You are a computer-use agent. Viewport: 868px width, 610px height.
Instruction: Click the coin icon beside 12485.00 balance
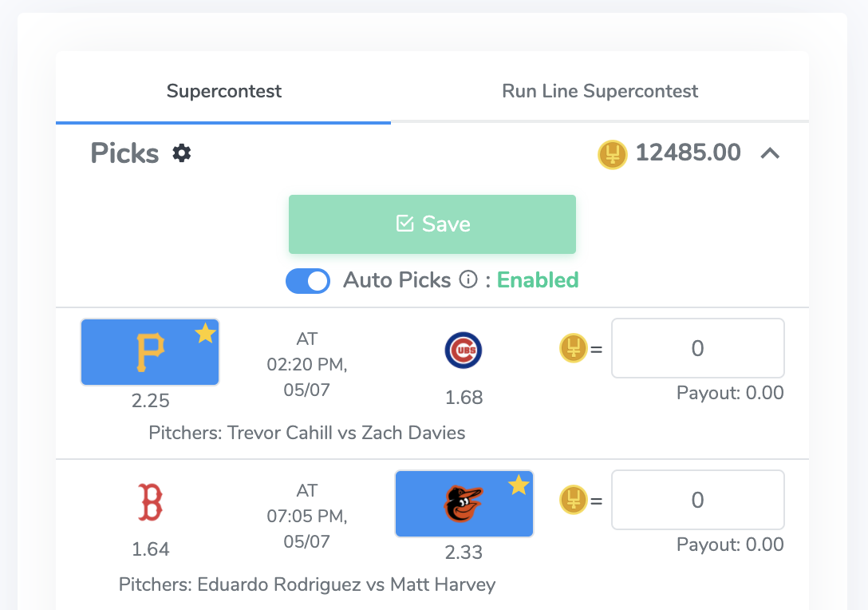pyautogui.click(x=612, y=154)
